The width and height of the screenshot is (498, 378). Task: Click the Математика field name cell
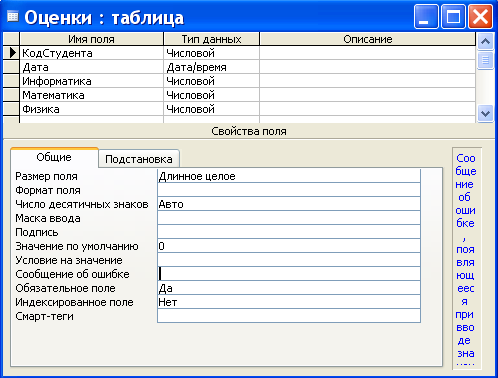92,95
